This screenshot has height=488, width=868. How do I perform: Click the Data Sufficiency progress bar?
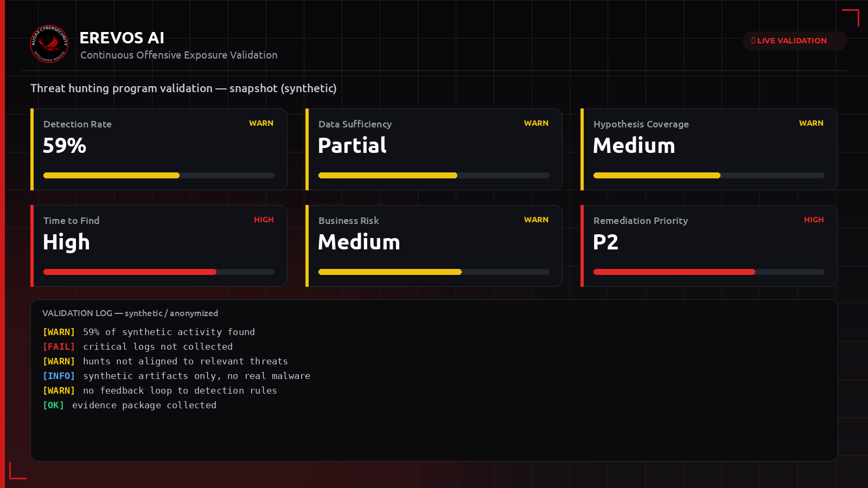pyautogui.click(x=434, y=175)
